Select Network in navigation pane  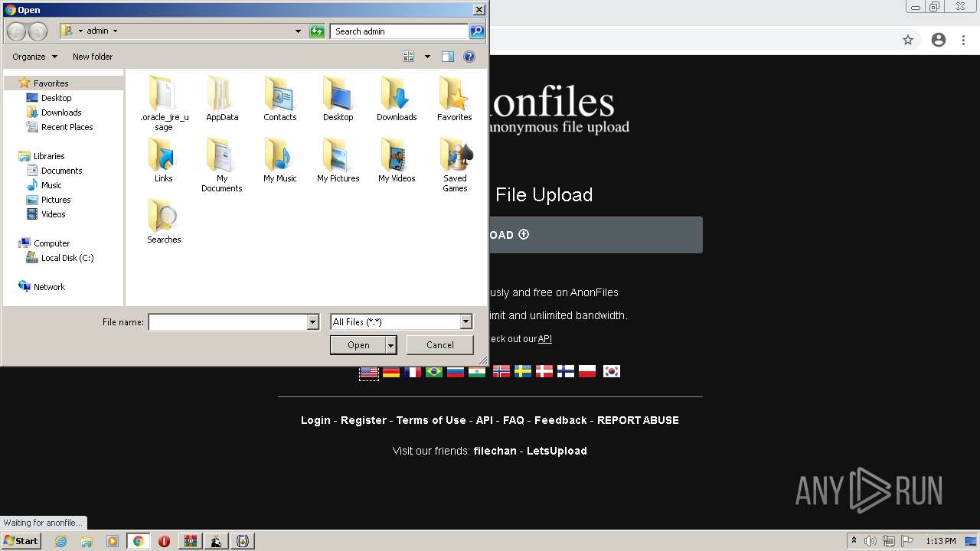[x=49, y=287]
